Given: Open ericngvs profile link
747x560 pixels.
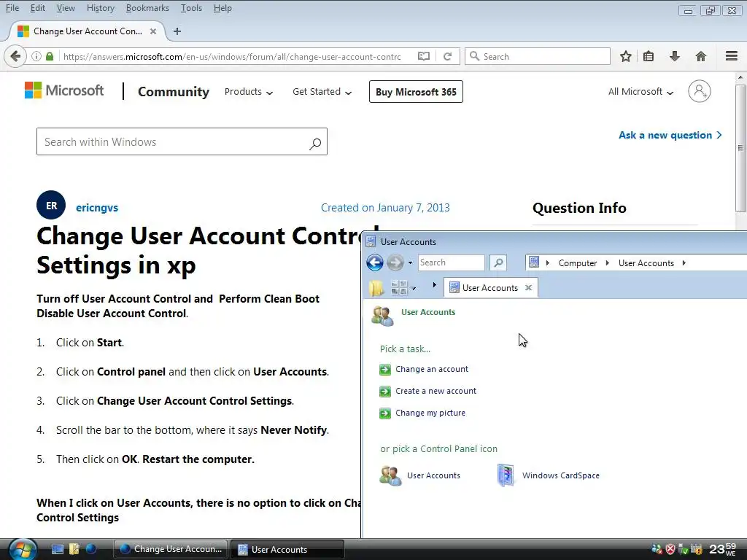Looking at the screenshot, I should (97, 208).
